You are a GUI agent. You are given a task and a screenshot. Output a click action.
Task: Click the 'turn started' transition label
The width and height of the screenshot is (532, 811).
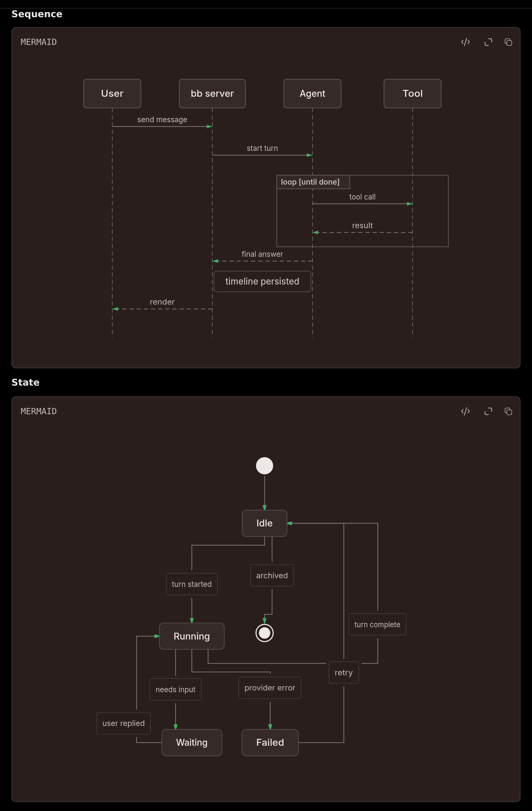point(192,584)
